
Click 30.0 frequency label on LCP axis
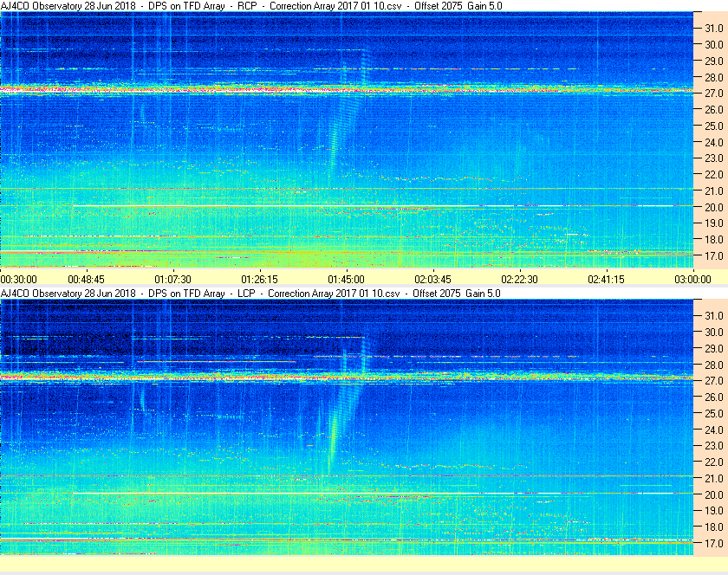point(714,333)
